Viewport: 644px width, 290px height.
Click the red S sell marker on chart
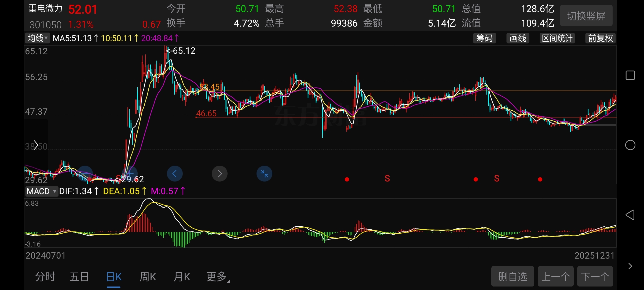387,178
